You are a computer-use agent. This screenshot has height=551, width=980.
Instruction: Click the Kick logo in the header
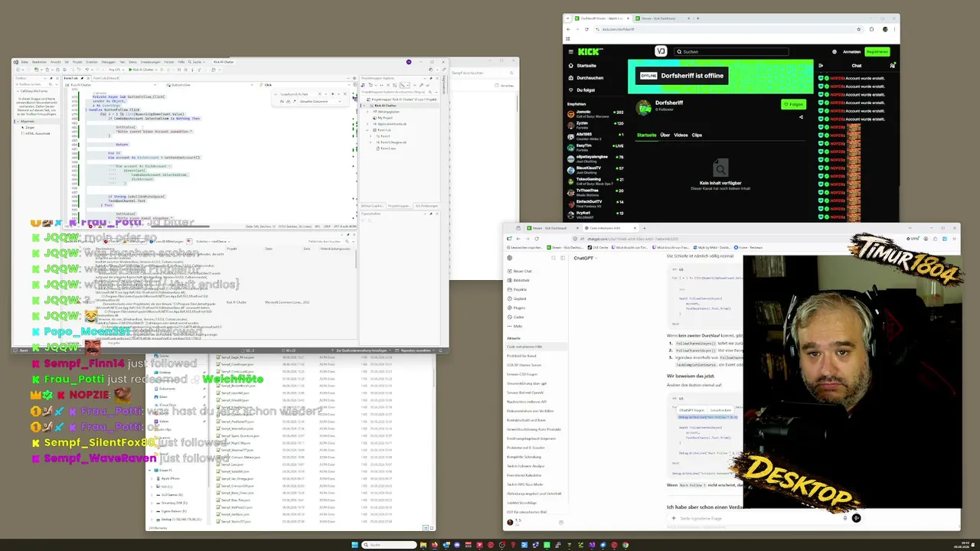pos(590,51)
